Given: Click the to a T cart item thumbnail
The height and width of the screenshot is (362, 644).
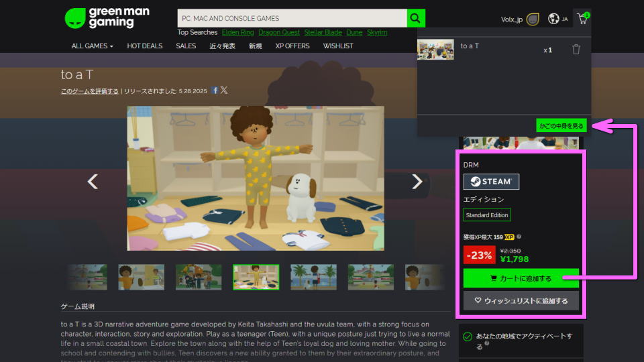Looking at the screenshot, I should pyautogui.click(x=435, y=49).
